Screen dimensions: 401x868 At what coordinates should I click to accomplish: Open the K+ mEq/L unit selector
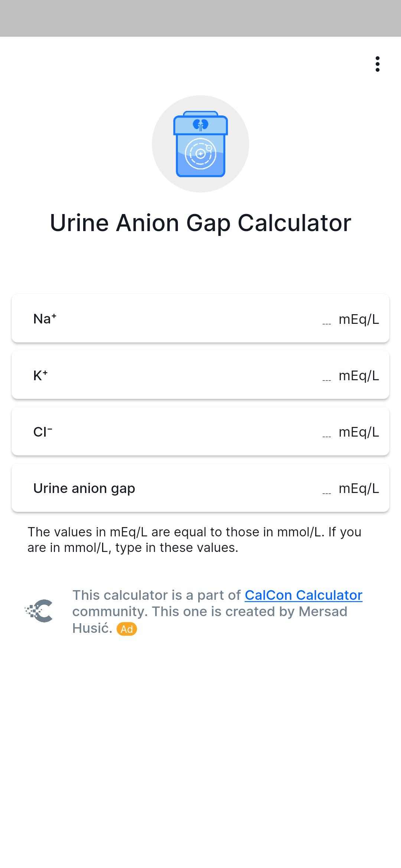point(359,375)
